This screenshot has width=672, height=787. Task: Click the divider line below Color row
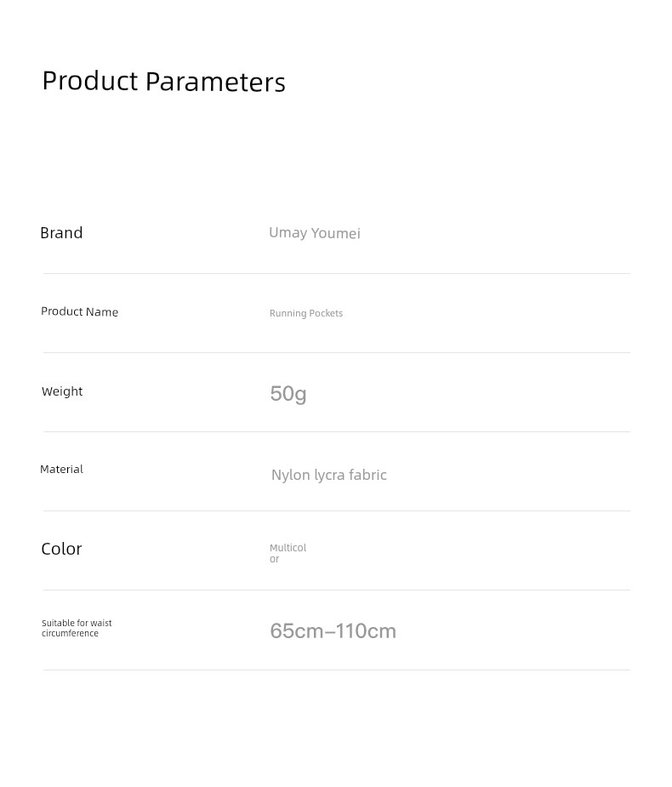pos(336,590)
